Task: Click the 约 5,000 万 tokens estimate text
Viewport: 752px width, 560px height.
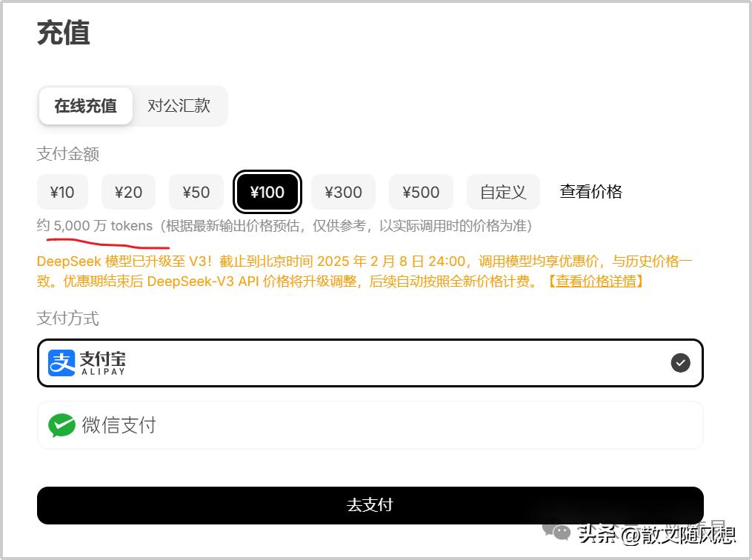Action: (x=95, y=225)
